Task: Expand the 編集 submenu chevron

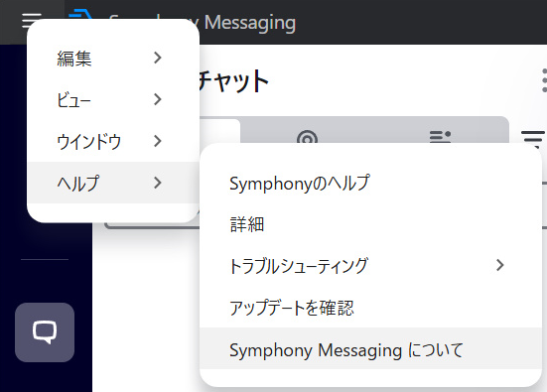Action: click(158, 58)
